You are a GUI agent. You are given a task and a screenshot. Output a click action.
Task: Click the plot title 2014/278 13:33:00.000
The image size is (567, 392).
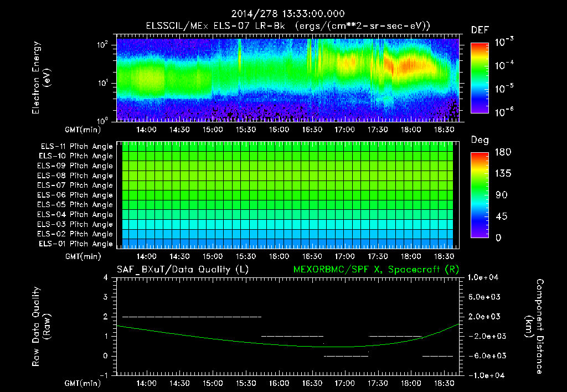(x=288, y=14)
